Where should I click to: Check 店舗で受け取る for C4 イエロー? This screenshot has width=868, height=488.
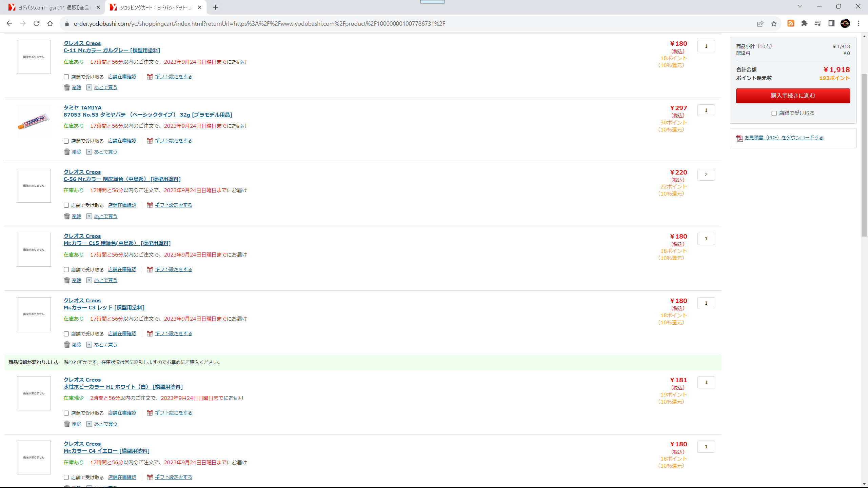pyautogui.click(x=66, y=477)
